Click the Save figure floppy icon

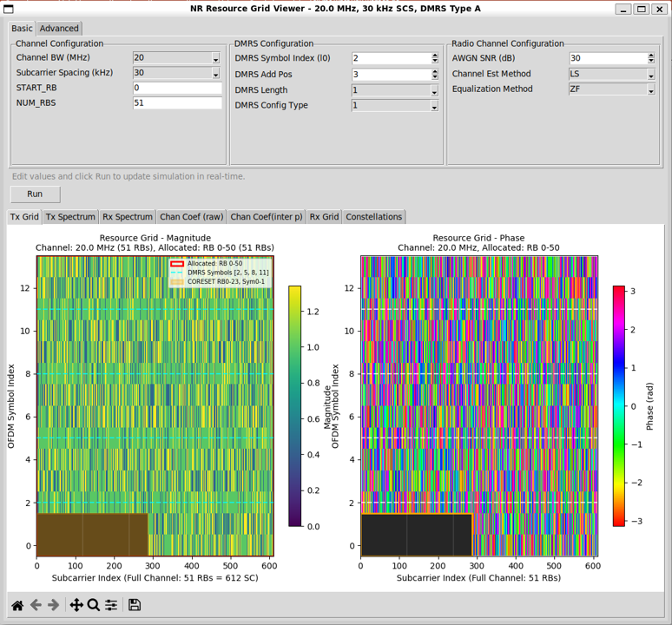click(x=135, y=605)
